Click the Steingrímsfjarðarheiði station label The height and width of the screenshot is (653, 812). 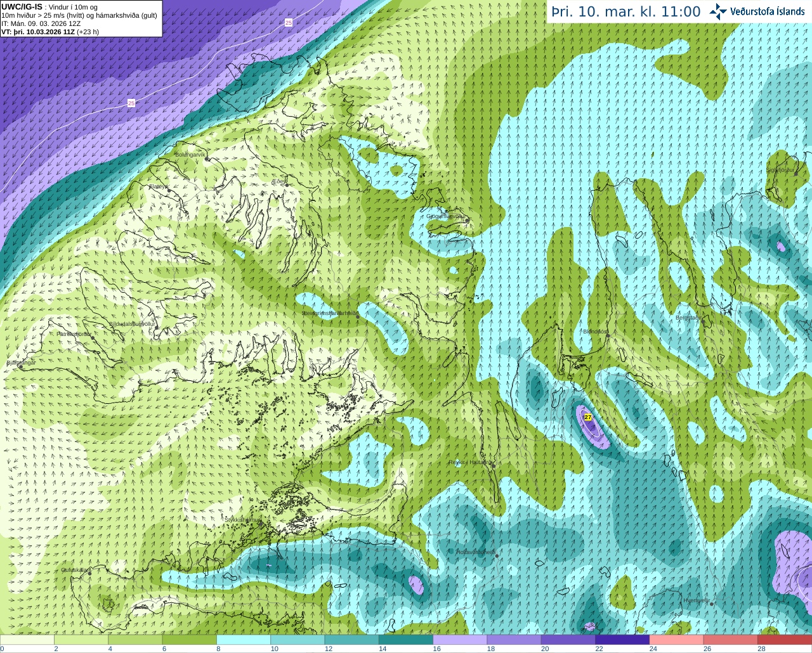pyautogui.click(x=330, y=313)
